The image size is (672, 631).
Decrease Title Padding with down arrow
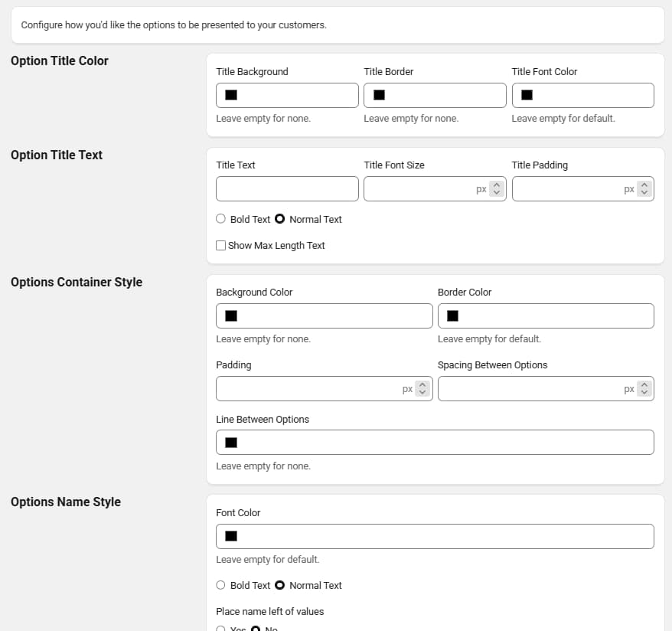644,192
